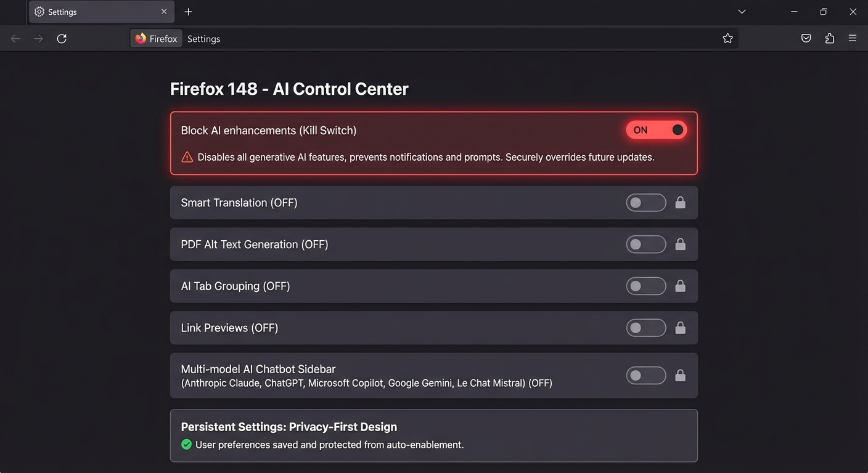Toggle the Multi-model AI Chatbot Sidebar switch

pos(645,376)
